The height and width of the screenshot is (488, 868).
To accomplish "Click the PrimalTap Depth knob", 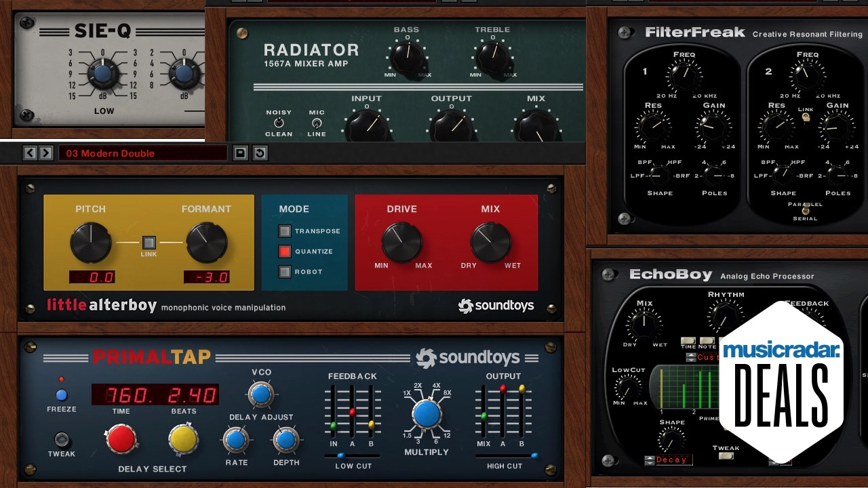I will coord(285,441).
